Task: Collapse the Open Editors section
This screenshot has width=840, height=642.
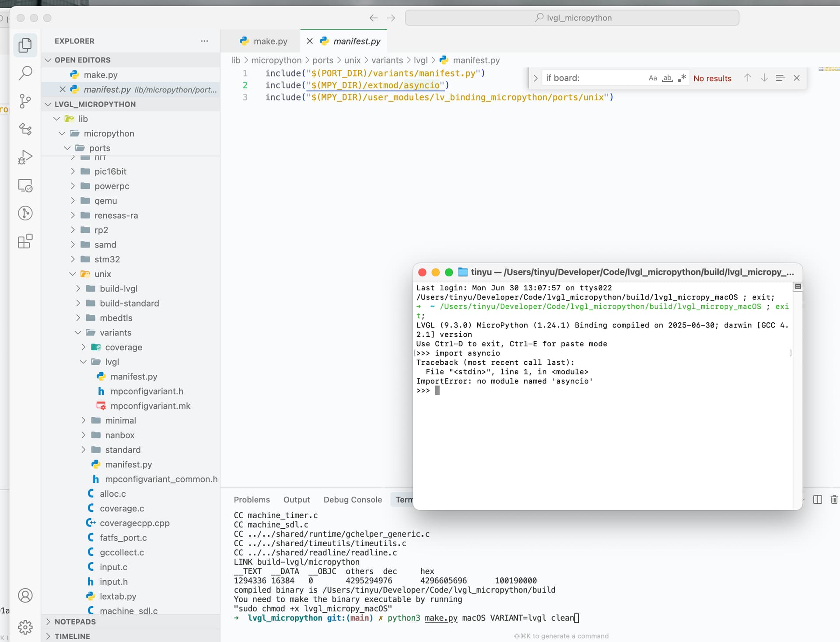Action: tap(130, 60)
